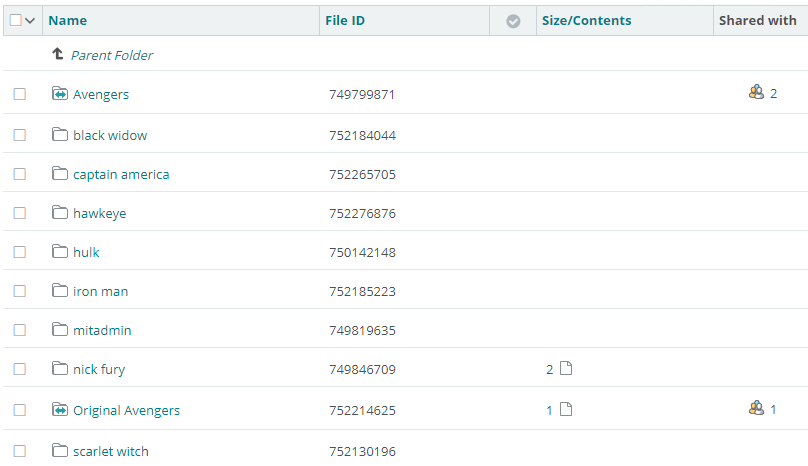Sort by the Name column header

pos(68,21)
